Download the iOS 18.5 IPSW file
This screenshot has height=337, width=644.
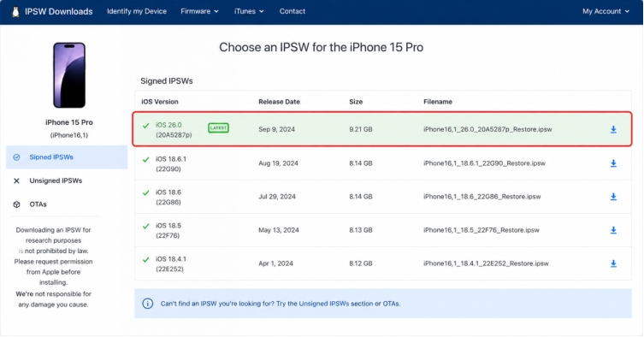pos(613,230)
